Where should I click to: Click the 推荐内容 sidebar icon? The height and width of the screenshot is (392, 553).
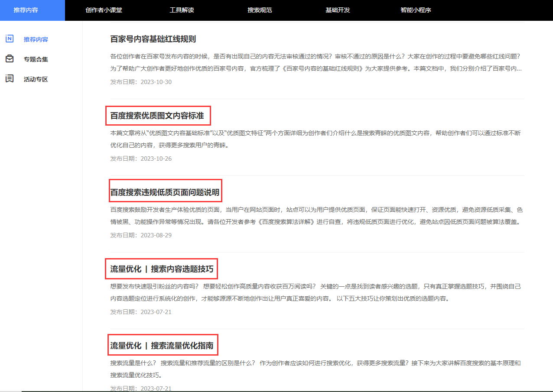click(10, 39)
